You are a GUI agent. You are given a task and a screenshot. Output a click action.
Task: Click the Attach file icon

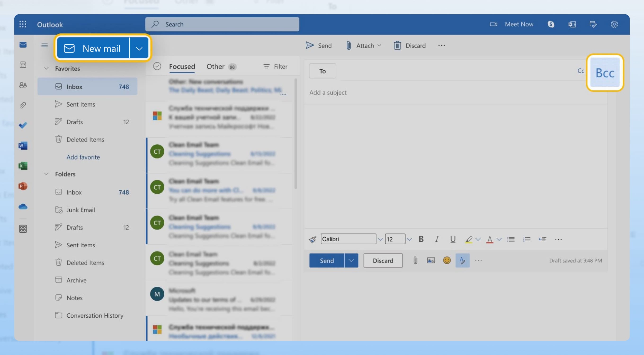pos(415,260)
